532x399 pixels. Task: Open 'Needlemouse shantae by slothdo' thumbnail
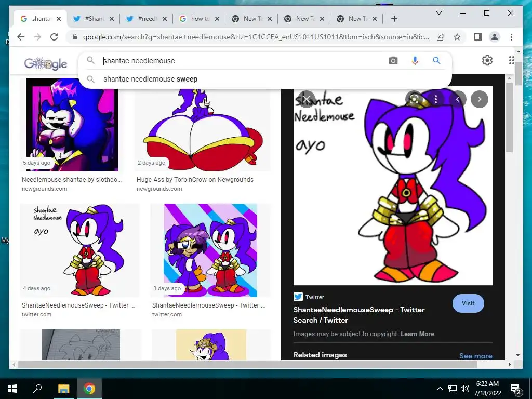(x=72, y=125)
